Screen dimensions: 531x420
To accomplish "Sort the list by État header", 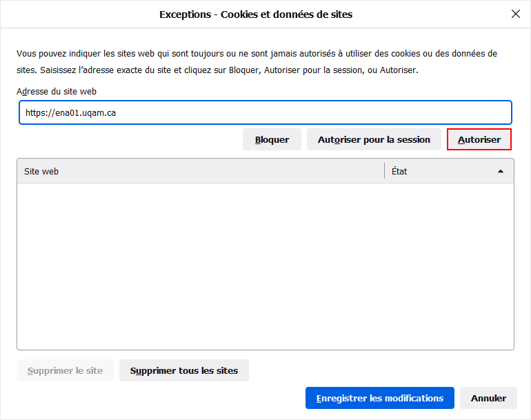I will [x=441, y=171].
